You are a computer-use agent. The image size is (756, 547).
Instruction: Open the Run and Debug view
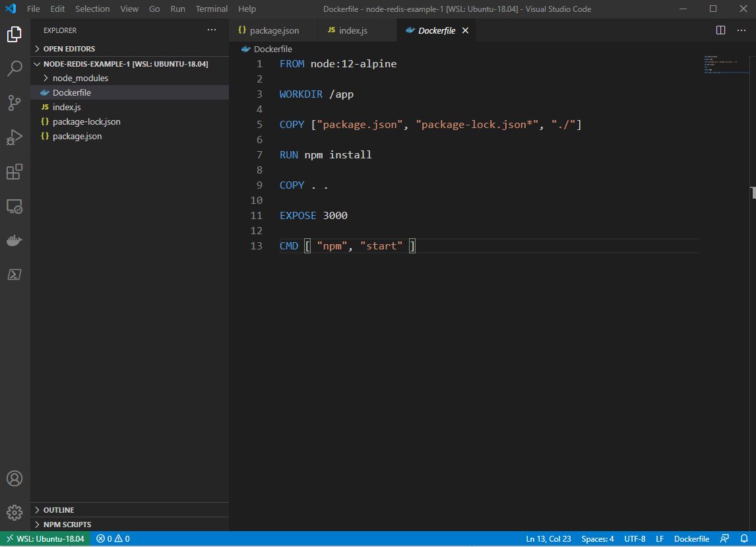coord(15,137)
